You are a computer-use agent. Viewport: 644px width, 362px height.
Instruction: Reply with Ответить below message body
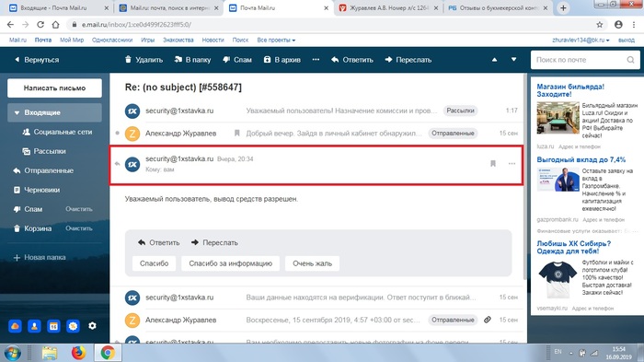pos(159,242)
